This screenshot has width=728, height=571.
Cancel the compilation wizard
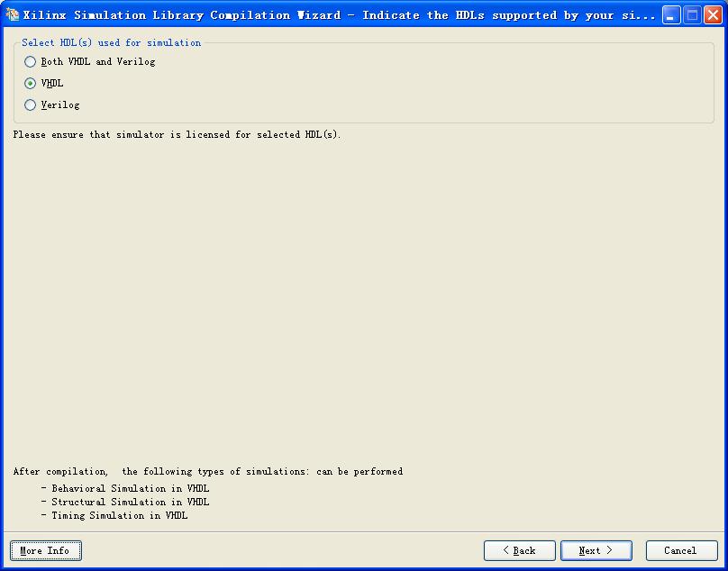click(x=681, y=550)
